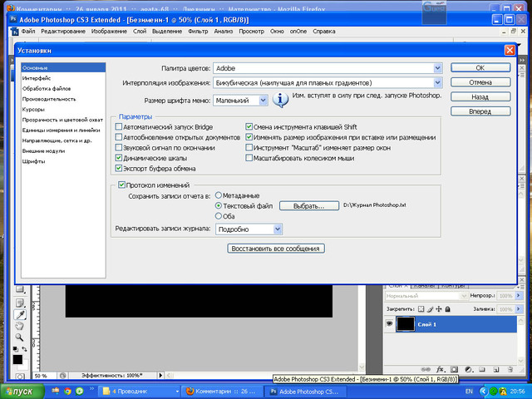Create a new layer group icon
532x399 pixels.
482,369
